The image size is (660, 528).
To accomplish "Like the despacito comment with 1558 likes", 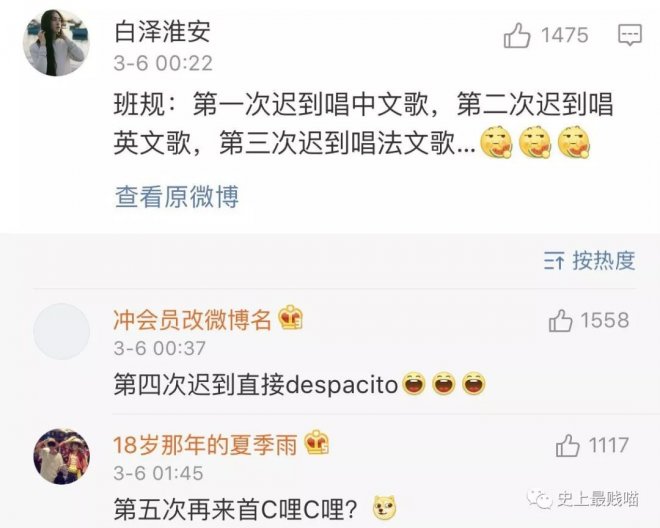I will click(560, 321).
